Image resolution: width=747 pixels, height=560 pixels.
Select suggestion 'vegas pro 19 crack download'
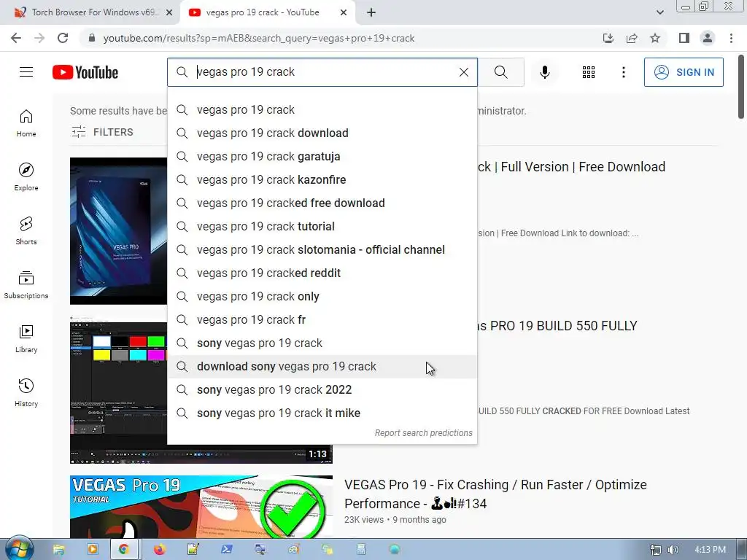tap(322, 133)
